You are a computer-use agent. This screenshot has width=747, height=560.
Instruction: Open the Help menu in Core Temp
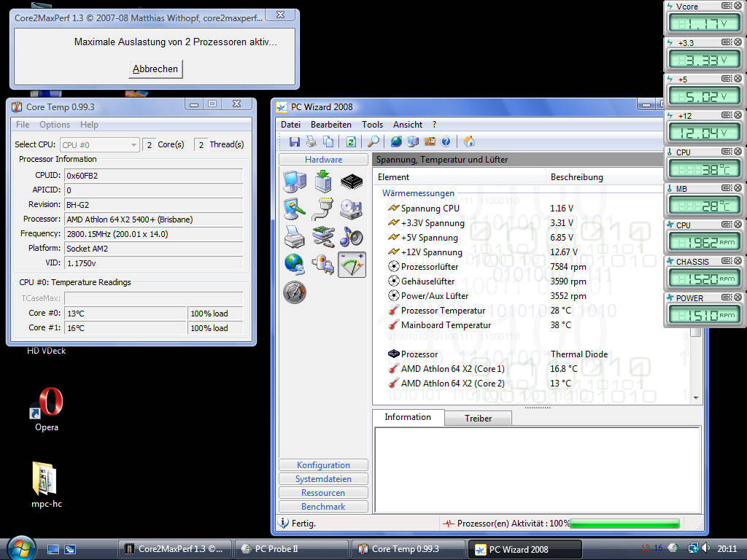coord(89,124)
